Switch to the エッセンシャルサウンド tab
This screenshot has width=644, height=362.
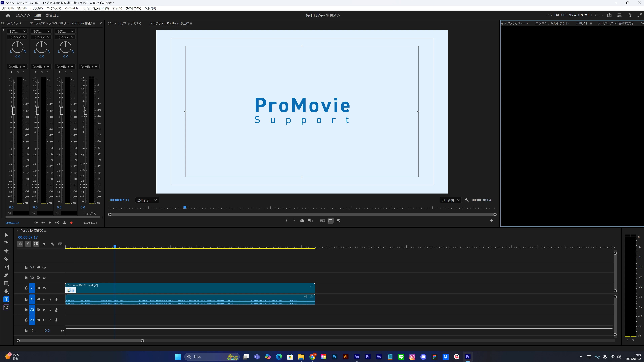pos(552,23)
